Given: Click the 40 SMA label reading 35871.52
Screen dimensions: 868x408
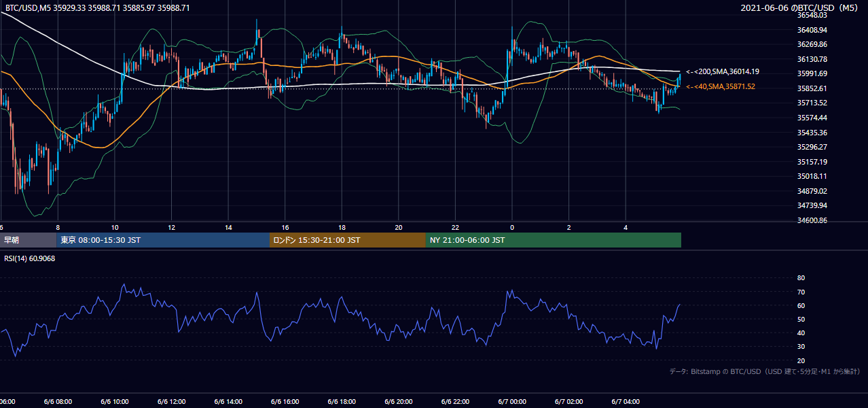Looking at the screenshot, I should (x=721, y=86).
